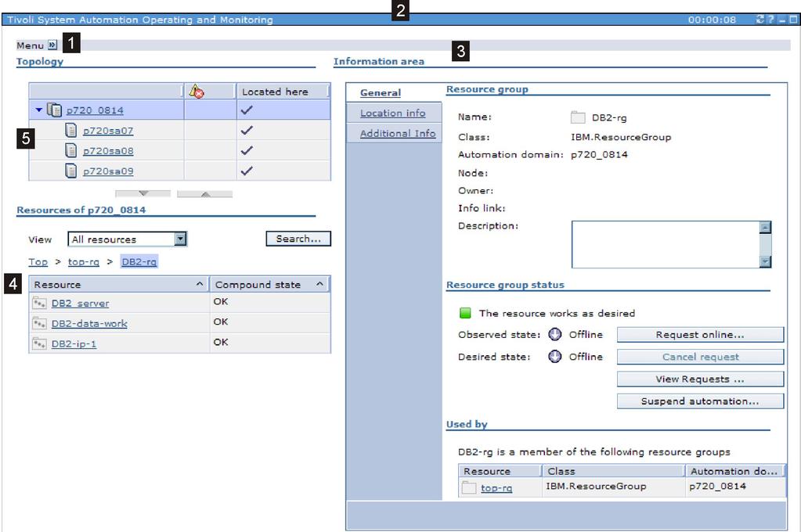Click Description scrollbar up arrow

765,227
